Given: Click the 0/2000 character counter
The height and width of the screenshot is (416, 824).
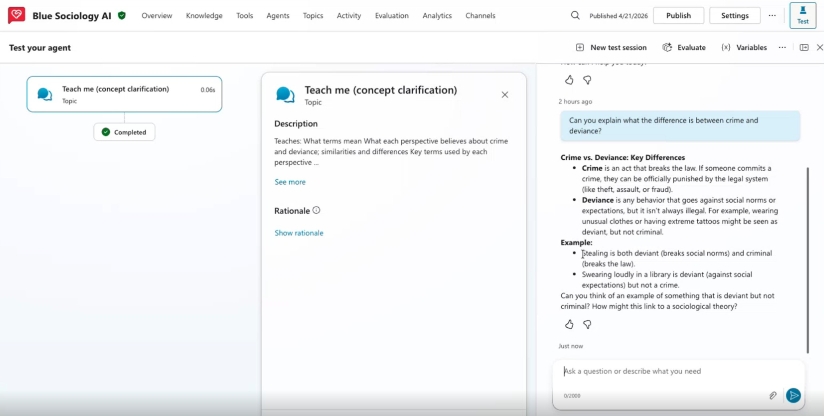Looking at the screenshot, I should pos(572,396).
